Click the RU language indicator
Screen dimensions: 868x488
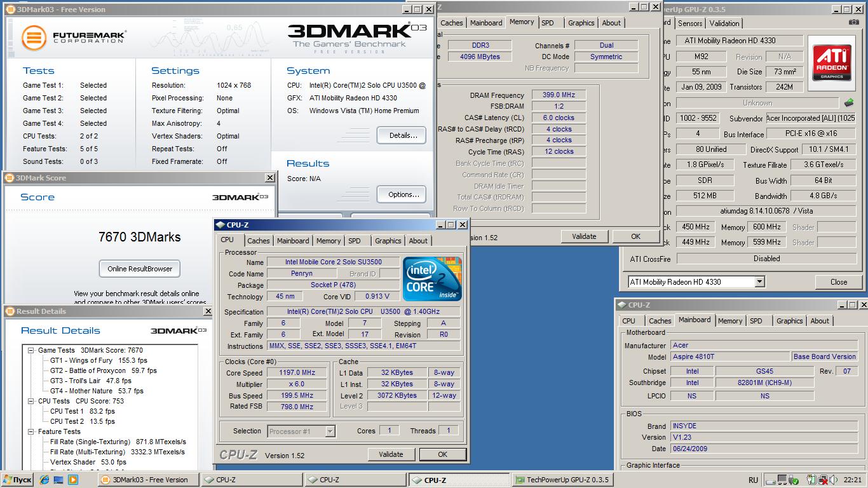coord(753,480)
